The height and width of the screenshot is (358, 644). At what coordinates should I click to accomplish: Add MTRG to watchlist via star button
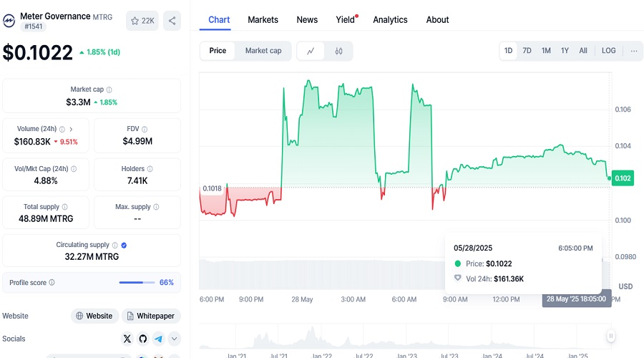(x=142, y=21)
